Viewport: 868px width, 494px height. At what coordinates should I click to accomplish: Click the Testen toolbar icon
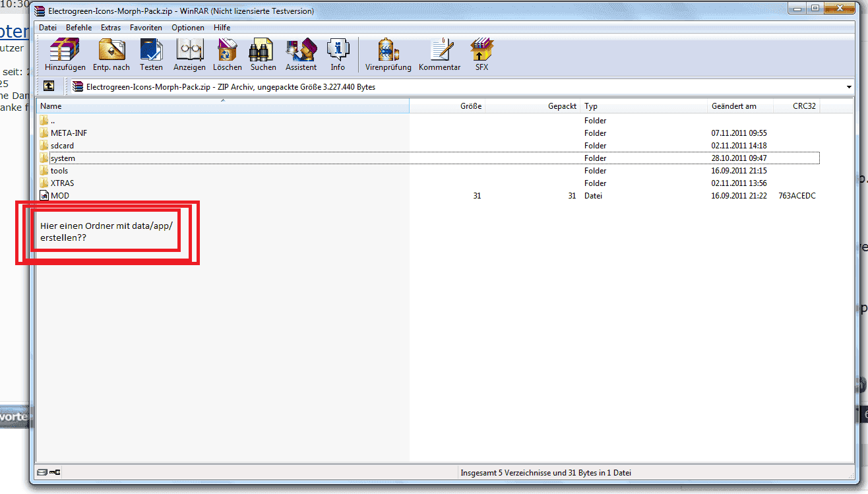click(151, 55)
